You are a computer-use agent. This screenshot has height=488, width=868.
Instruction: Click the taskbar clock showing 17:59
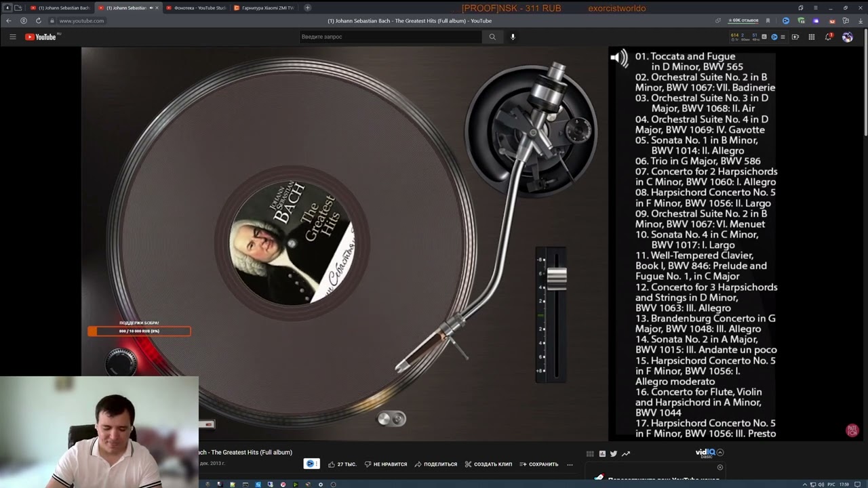(844, 484)
